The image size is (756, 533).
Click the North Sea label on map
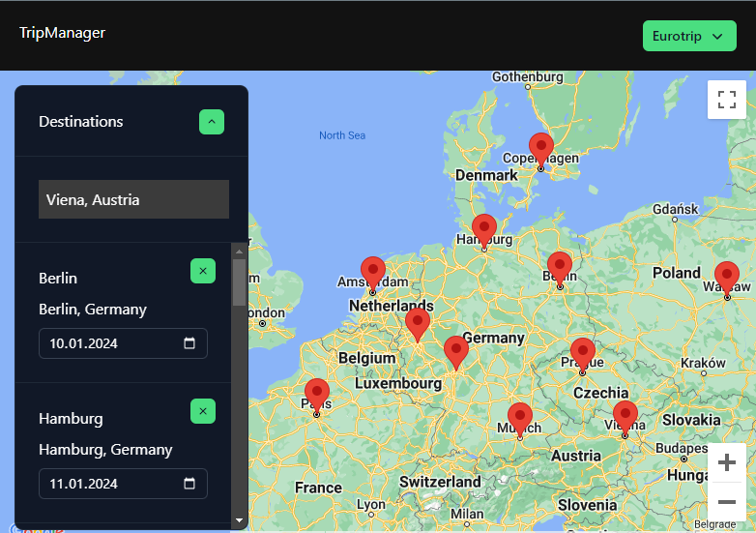tap(342, 135)
